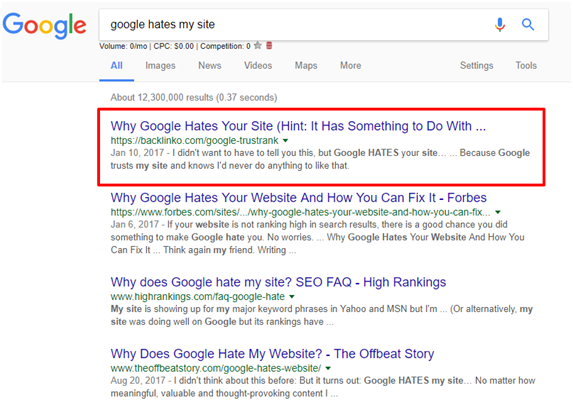Click into the search query input field
573x402 pixels.
coord(296,24)
